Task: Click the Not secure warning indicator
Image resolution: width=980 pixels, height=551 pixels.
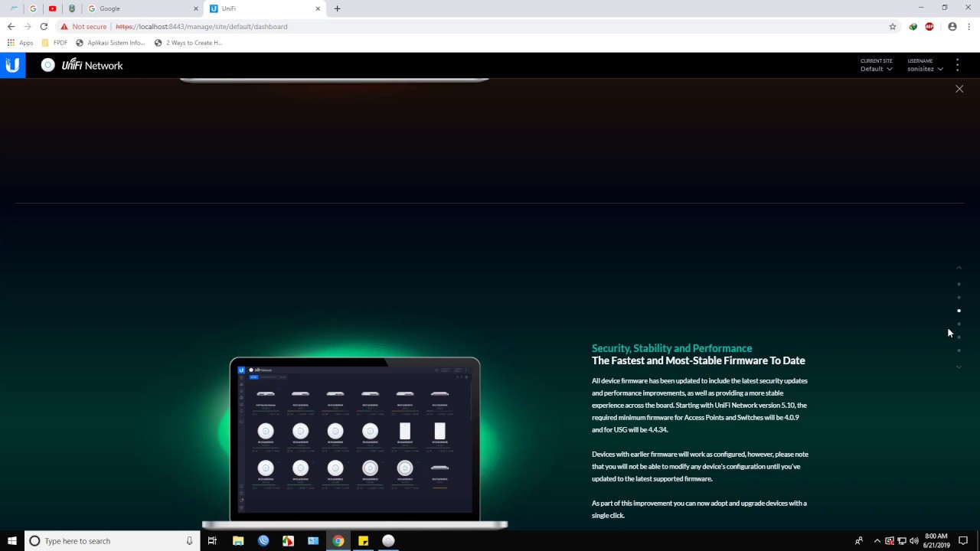Action: (83, 26)
